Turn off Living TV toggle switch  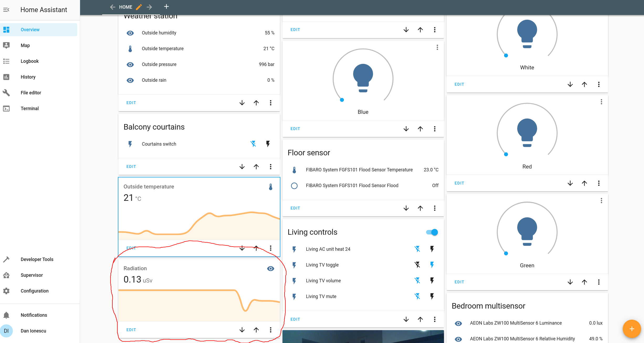point(417,265)
